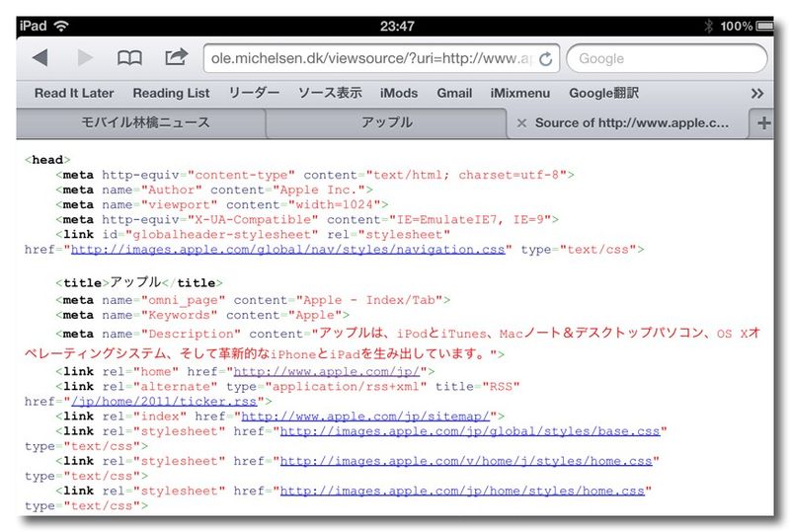Open a new tab with plus button

point(763,122)
